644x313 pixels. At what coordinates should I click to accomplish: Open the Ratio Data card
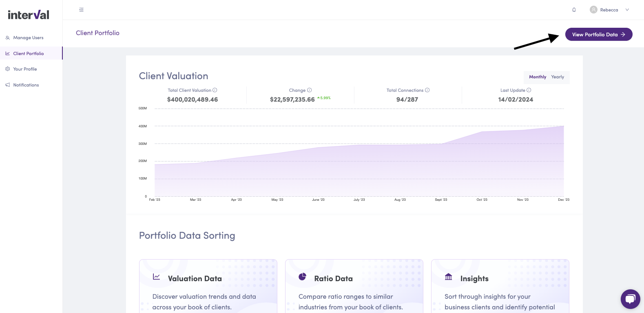[x=354, y=286]
